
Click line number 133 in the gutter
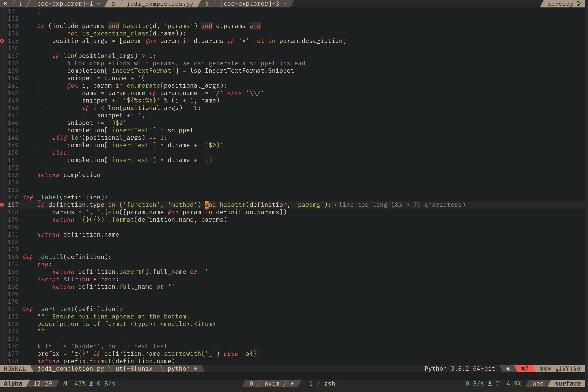point(13,26)
